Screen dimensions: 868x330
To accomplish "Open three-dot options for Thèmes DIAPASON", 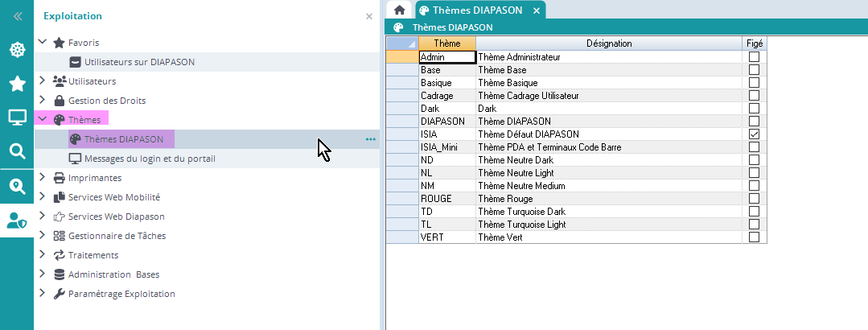I will pos(370,139).
